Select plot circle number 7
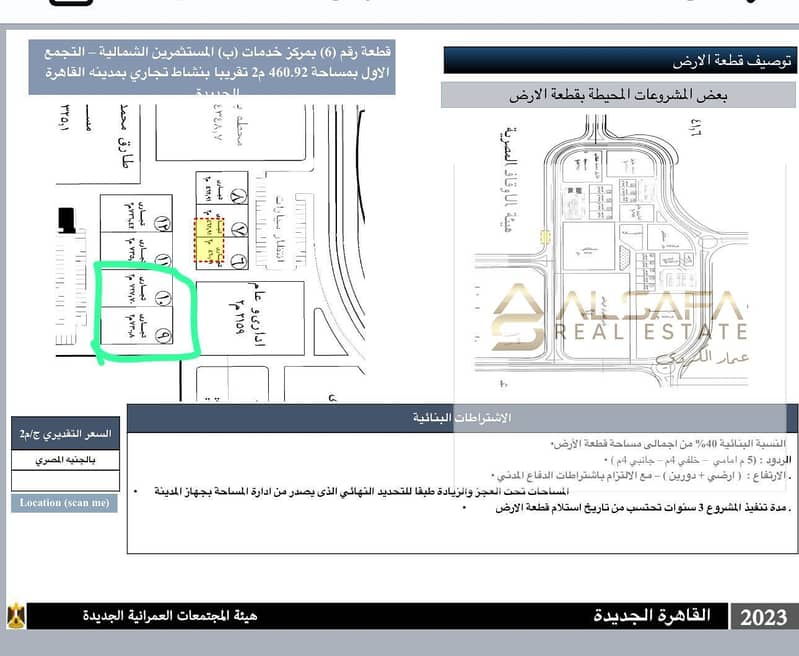This screenshot has width=799, height=656. (x=238, y=229)
